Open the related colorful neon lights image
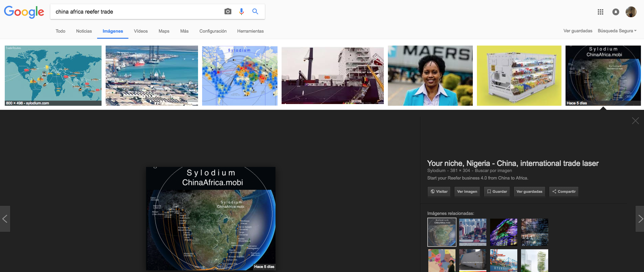 pos(504,232)
